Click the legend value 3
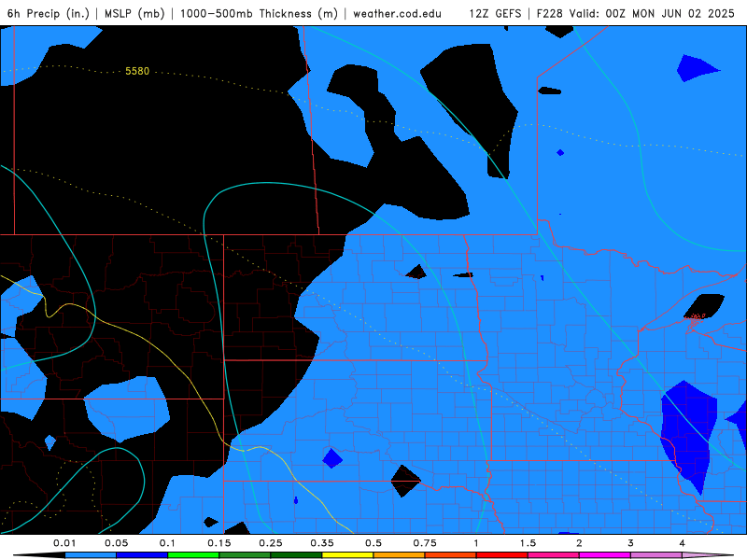The image size is (747, 560). coord(630,543)
